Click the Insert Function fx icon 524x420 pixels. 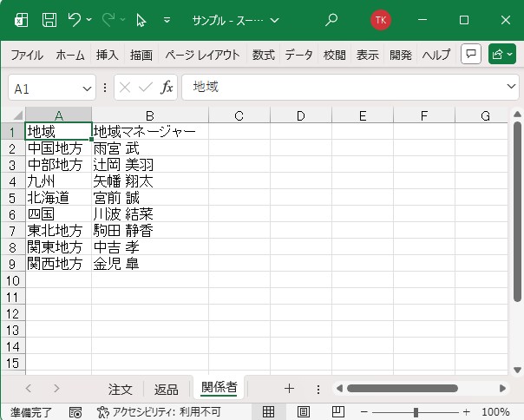[x=167, y=88]
